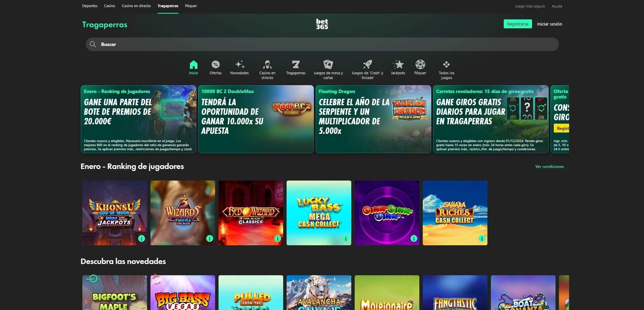Click the bet365 logo
Viewport: 644px width, 310px height.
pyautogui.click(x=322, y=24)
